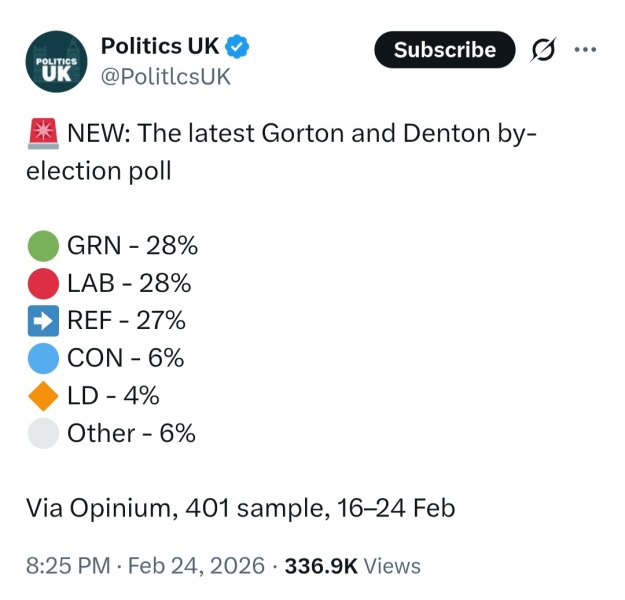Click the Politics UK display name
The width and height of the screenshot is (625, 600).
160,46
